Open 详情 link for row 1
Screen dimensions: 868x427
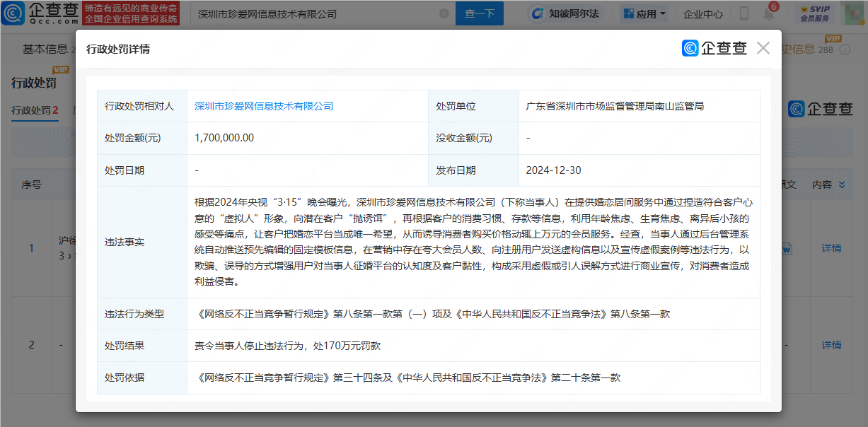pos(831,248)
